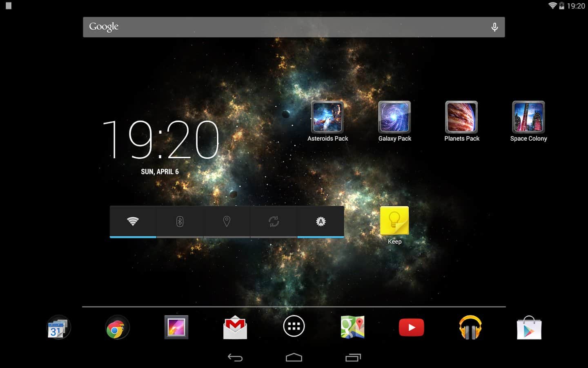Open the Planets Pack app
This screenshot has height=368, width=588.
click(x=461, y=117)
